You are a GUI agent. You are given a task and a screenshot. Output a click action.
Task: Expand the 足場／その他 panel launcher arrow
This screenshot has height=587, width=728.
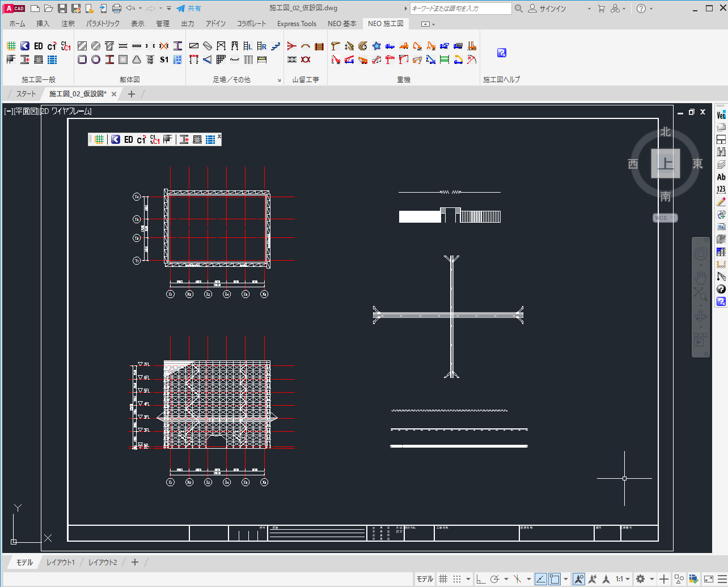coord(279,80)
